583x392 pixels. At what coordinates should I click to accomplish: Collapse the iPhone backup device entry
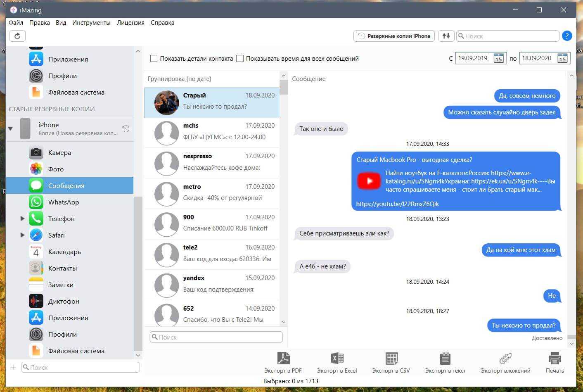11,128
